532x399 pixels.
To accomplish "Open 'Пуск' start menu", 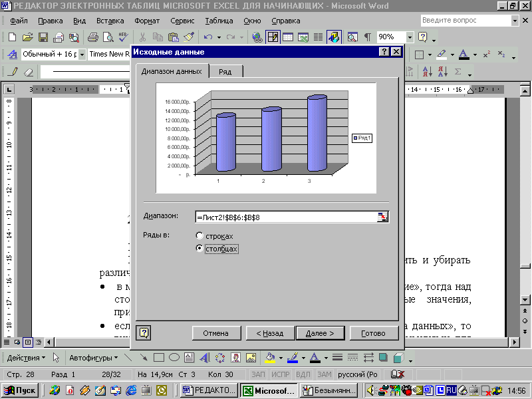I will tap(20, 390).
